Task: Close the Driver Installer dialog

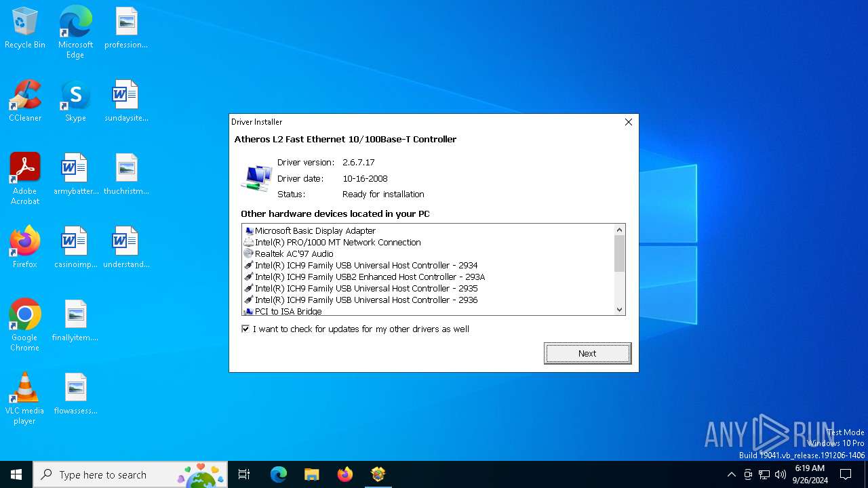Action: click(x=628, y=122)
